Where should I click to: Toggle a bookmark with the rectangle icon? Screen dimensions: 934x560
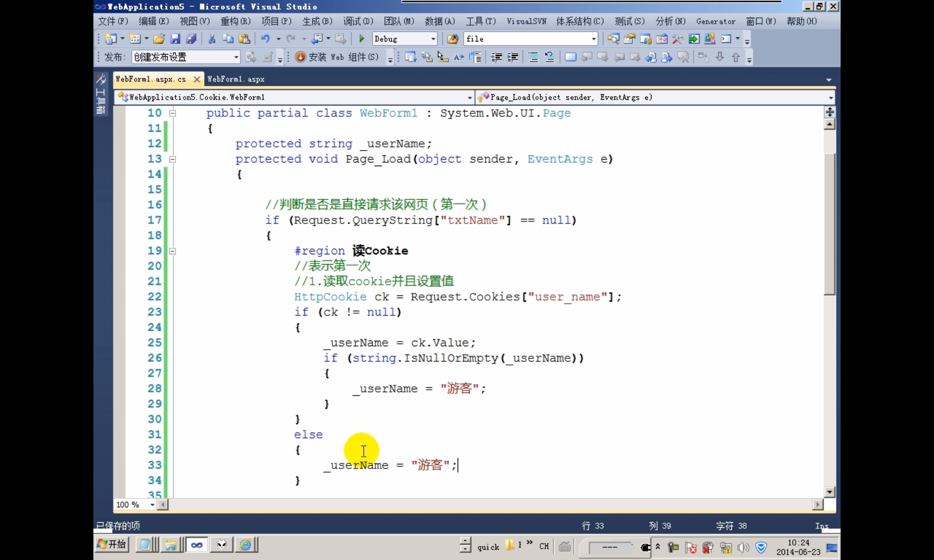pos(570,57)
